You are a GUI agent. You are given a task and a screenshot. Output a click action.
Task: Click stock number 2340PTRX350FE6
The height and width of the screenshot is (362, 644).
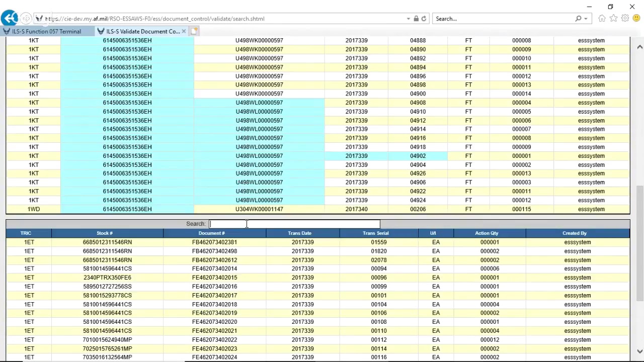(107, 278)
